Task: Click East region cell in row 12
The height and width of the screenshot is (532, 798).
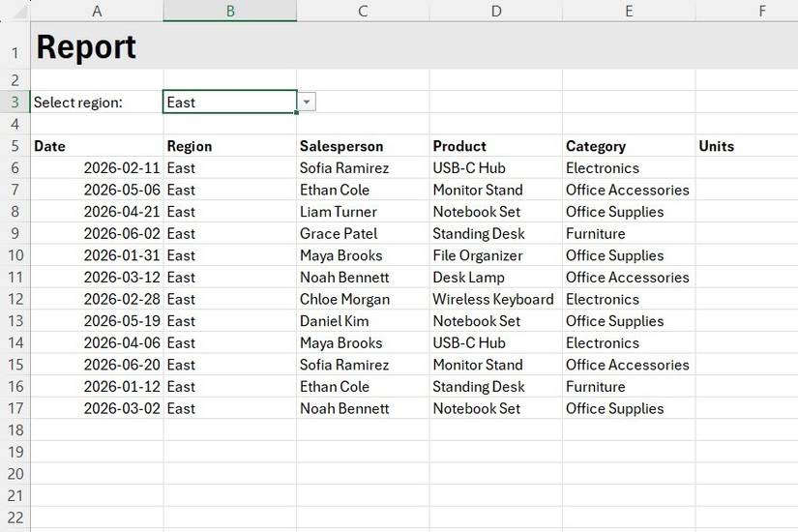Action: click(230, 299)
